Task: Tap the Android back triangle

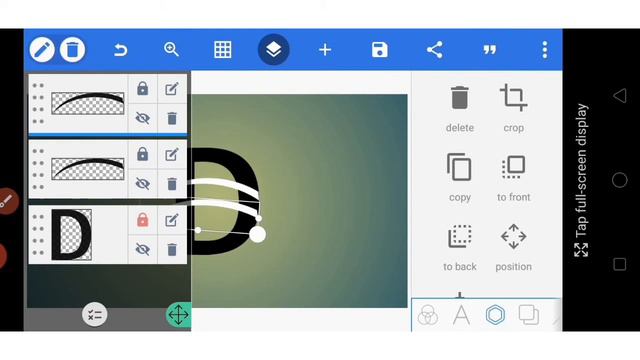Action: pyautogui.click(x=620, y=96)
